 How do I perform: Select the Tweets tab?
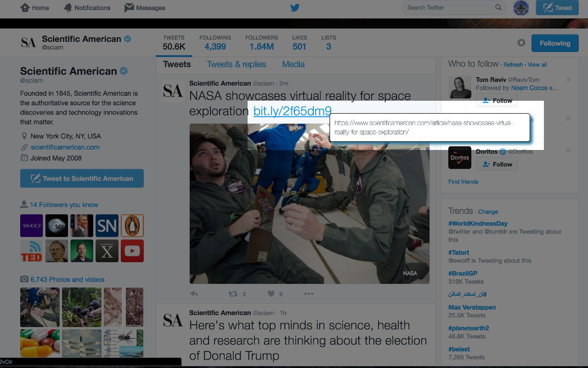tap(177, 64)
